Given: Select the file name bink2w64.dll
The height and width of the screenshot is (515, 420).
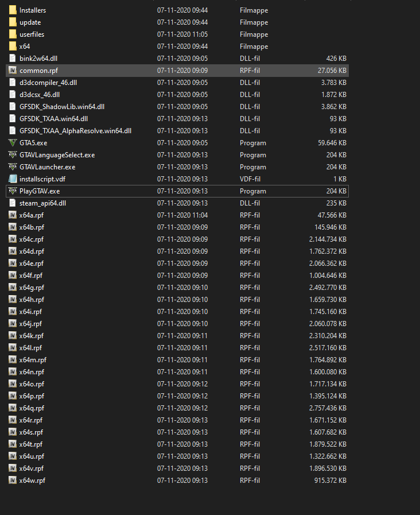Looking at the screenshot, I should point(38,59).
